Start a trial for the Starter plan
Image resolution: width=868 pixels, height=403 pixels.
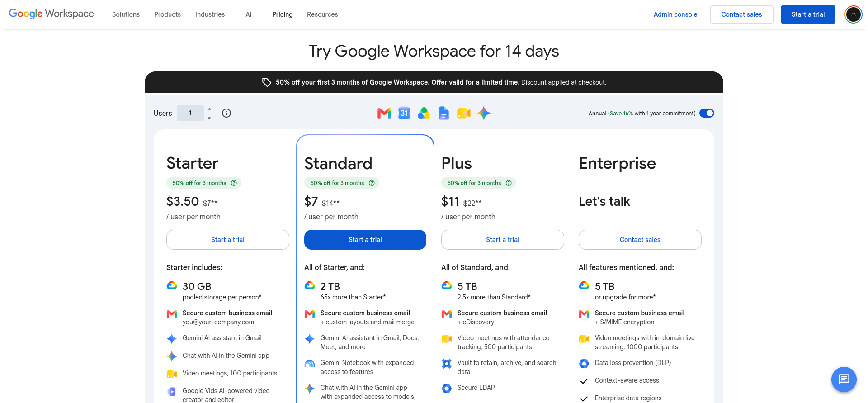pos(228,240)
